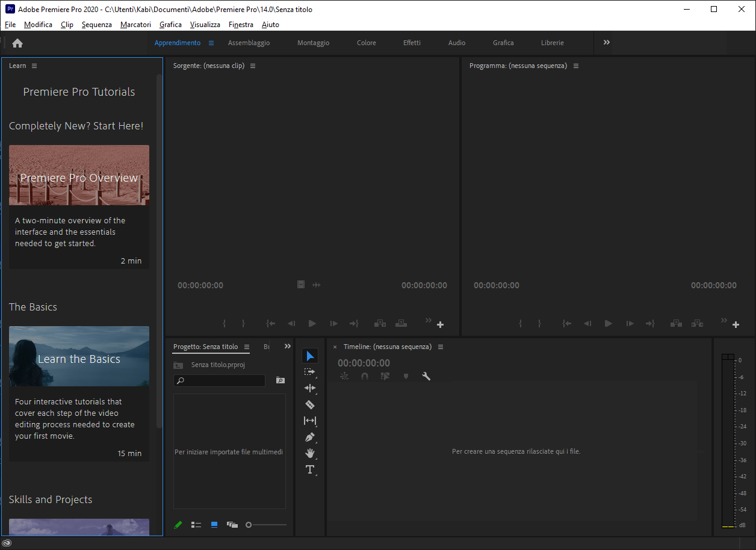Toggle nest sequence insert mode in Timeline
This screenshot has height=550, width=756.
click(x=344, y=376)
